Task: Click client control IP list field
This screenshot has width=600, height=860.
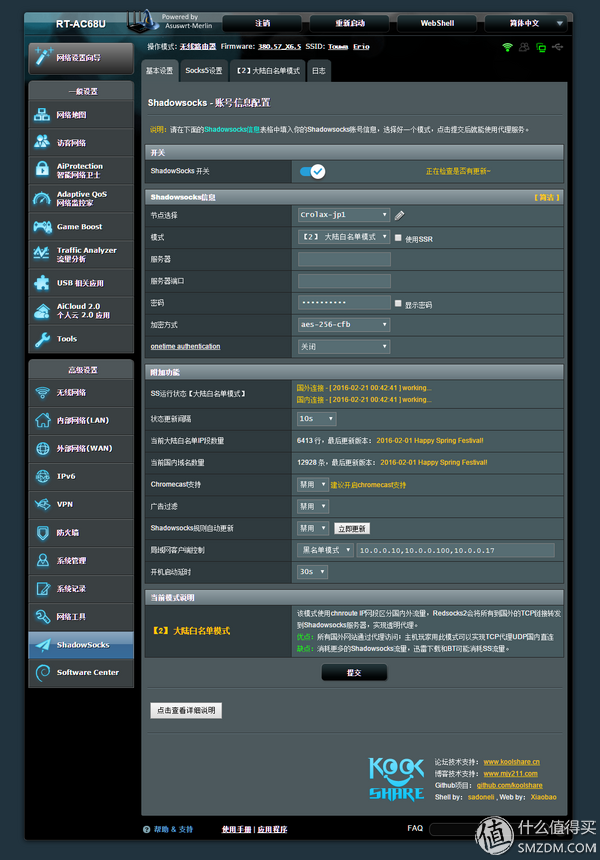Action: point(455,550)
